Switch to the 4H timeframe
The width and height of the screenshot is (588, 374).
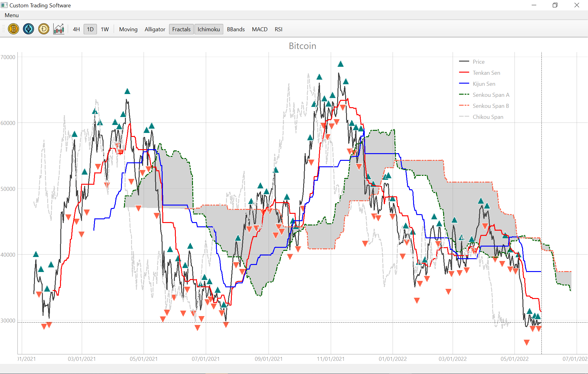[76, 29]
